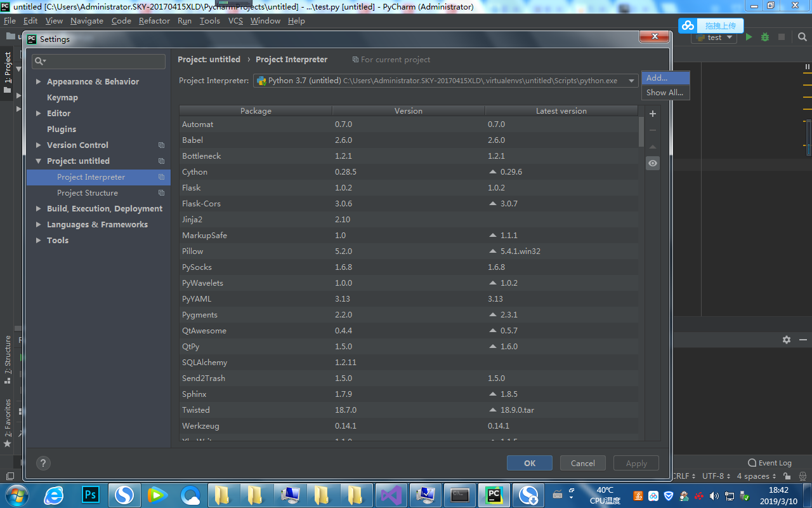The image size is (812, 508).
Task: Confirm settings with the OK button
Action: pos(530,463)
